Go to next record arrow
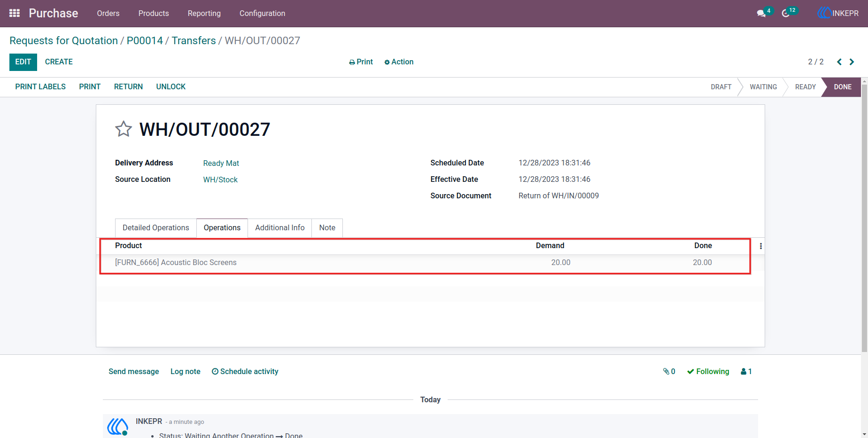The height and width of the screenshot is (438, 868). (x=852, y=62)
